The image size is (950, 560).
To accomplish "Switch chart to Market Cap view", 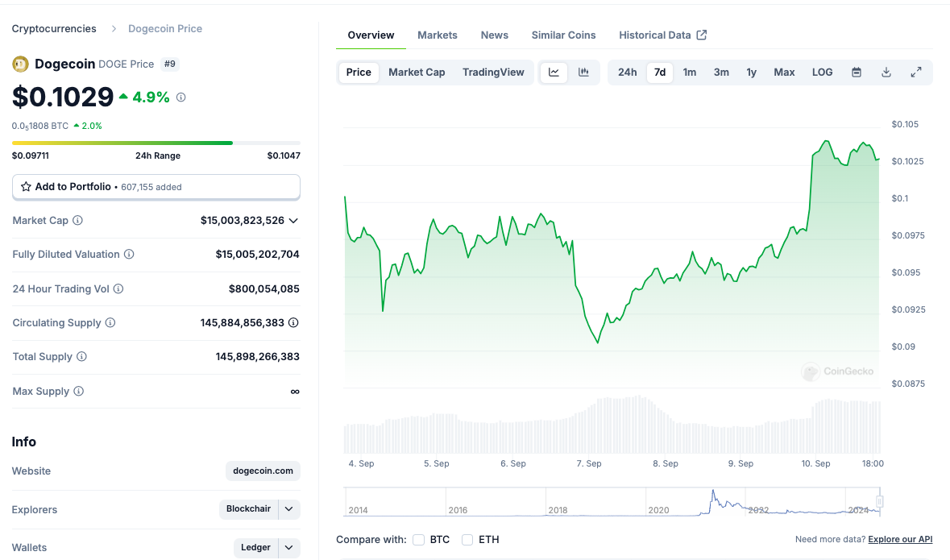I will (417, 73).
